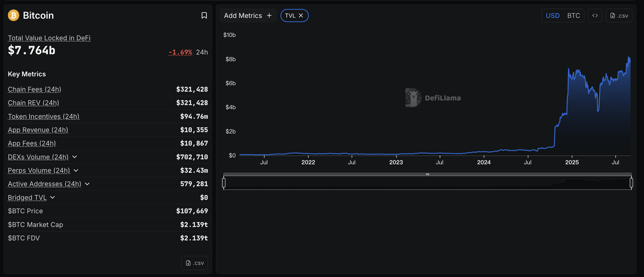Viewport: 644px width, 277px height.
Task: Click the left handle of chart range slider
Action: pyautogui.click(x=224, y=182)
